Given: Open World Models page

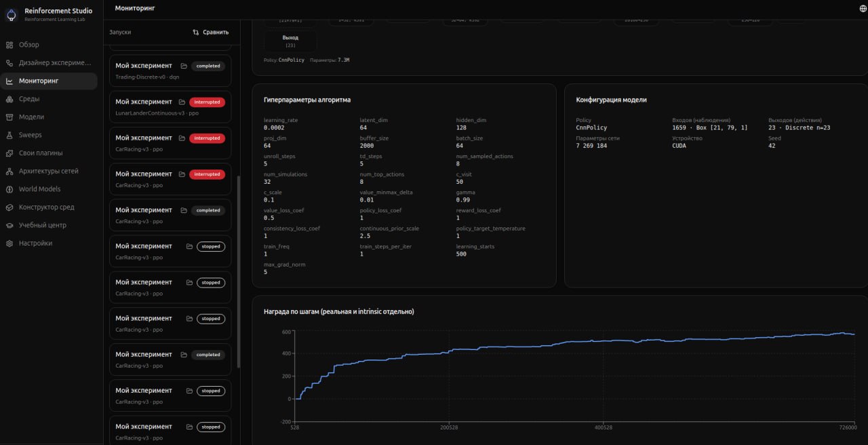Looking at the screenshot, I should 48,189.
